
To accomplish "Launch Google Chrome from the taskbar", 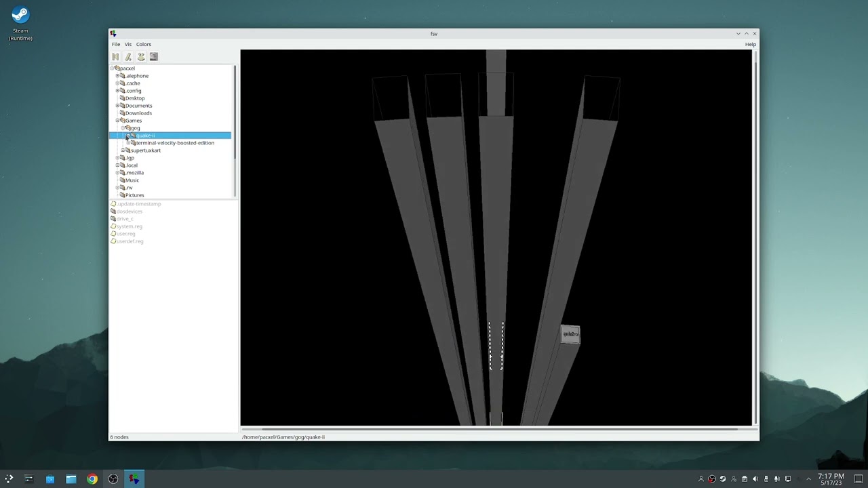I will click(92, 479).
